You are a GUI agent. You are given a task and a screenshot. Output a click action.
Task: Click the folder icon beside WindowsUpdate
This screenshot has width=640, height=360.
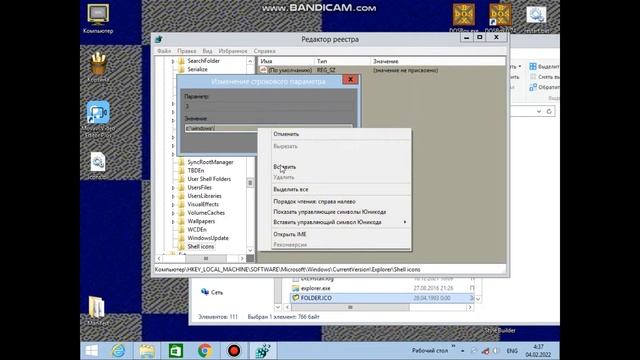point(182,238)
